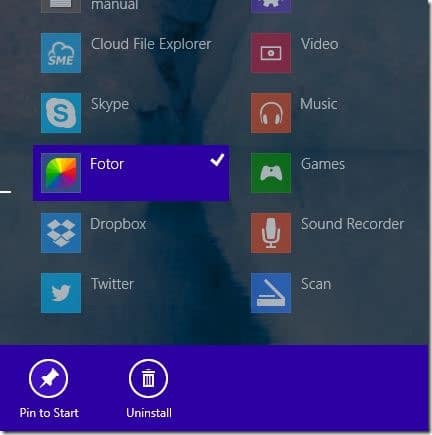Click the 'Skype' app name
The image size is (432, 435).
point(110,105)
